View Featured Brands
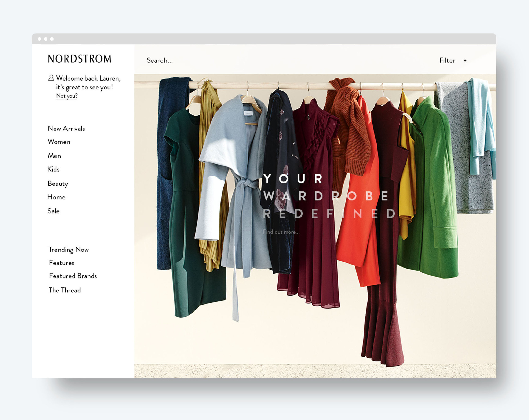 coord(73,276)
